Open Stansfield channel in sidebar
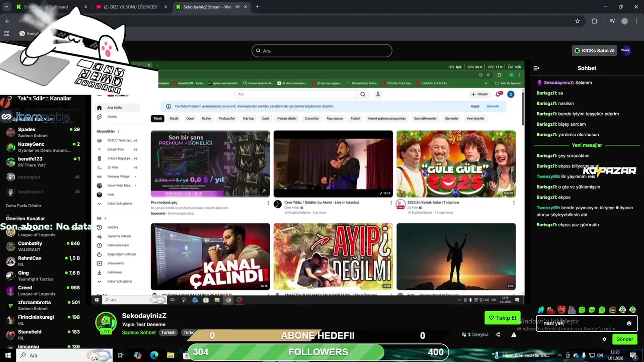Viewport: 644px width, 362px height. point(42,335)
